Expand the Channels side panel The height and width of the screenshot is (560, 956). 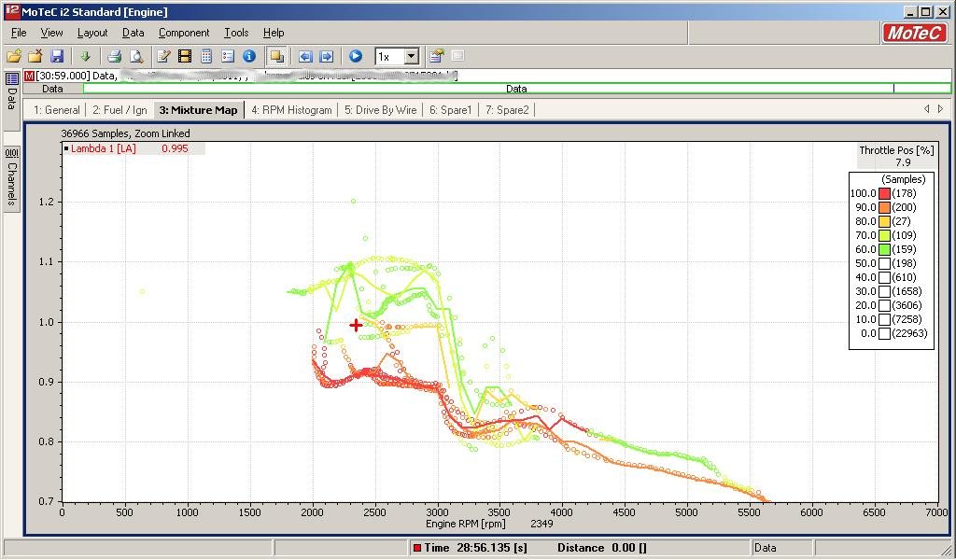(11, 175)
